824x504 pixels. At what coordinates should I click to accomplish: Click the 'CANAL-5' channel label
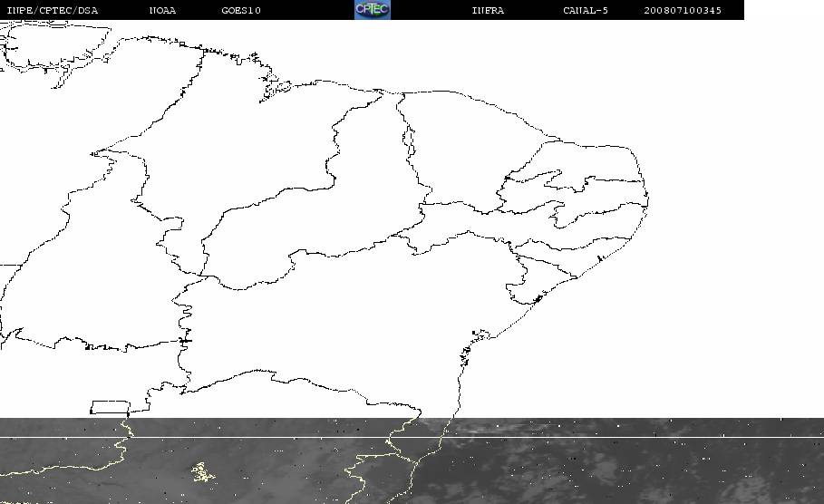click(x=586, y=10)
